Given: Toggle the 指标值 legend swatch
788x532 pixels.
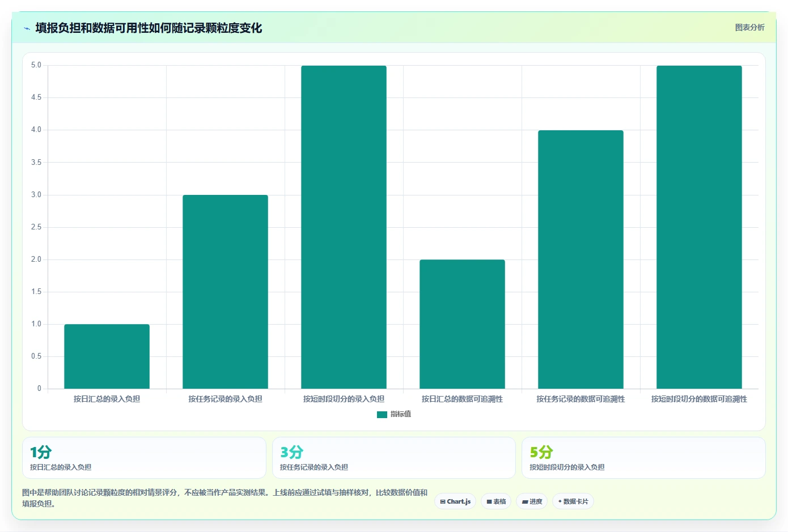Looking at the screenshot, I should pos(382,415).
